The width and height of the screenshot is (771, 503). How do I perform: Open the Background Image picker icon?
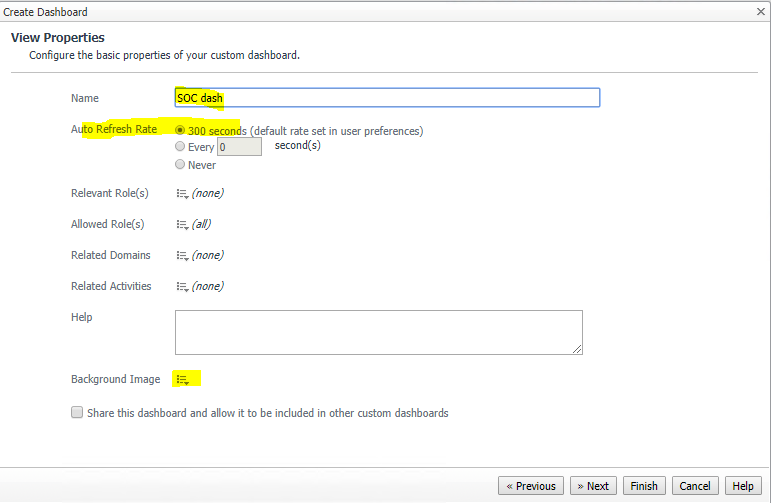point(182,380)
